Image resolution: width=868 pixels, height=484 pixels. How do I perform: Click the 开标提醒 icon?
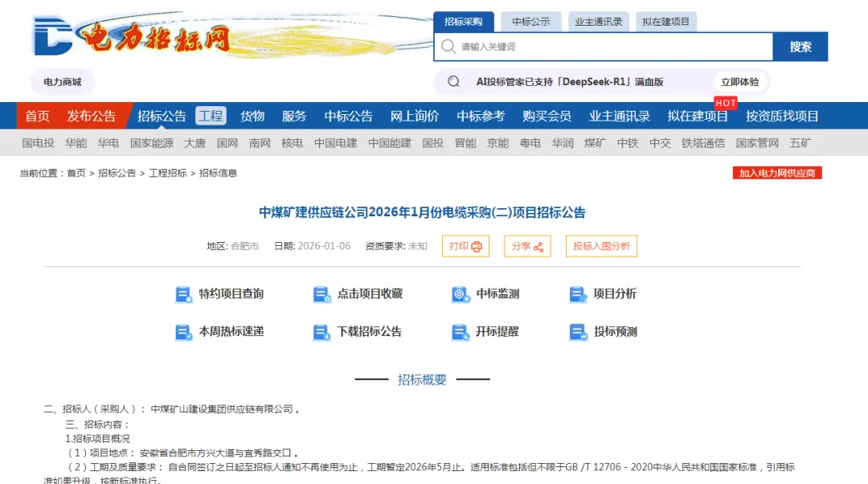pyautogui.click(x=461, y=332)
